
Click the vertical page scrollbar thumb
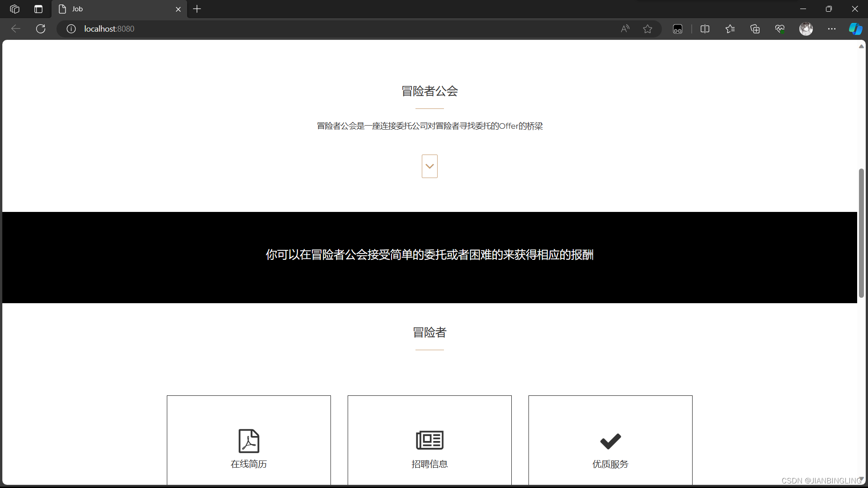click(861, 233)
